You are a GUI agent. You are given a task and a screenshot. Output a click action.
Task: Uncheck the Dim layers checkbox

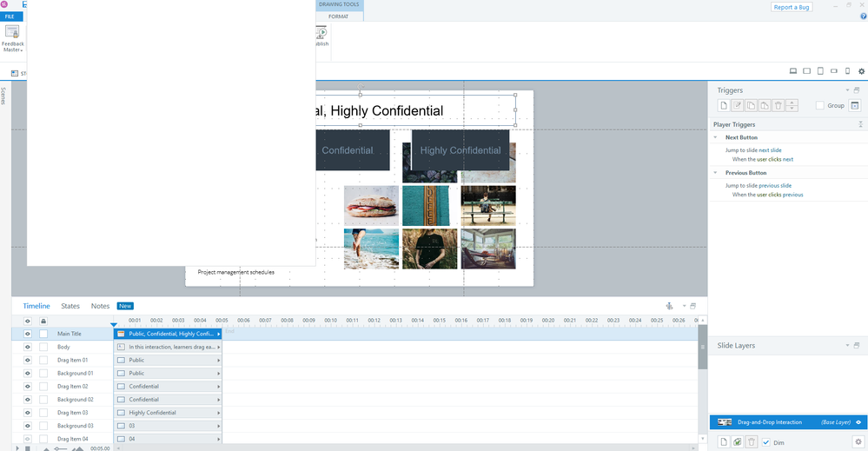(765, 442)
